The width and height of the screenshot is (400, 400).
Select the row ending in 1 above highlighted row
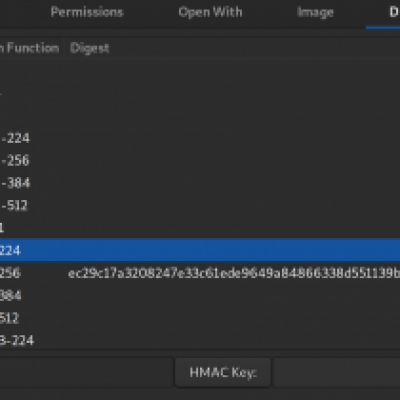coord(200,228)
